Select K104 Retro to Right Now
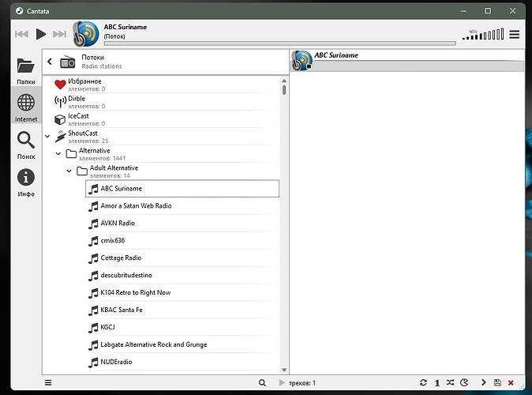Screen dimensions: 532x395 coord(182,292)
